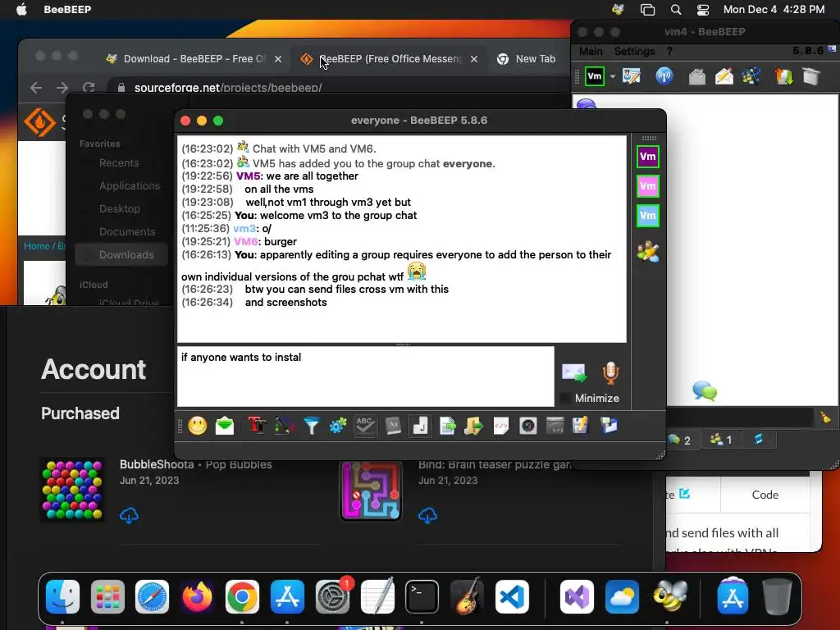This screenshot has width=840, height=630.
Task: Click the edit group members icon
Action: click(x=648, y=252)
